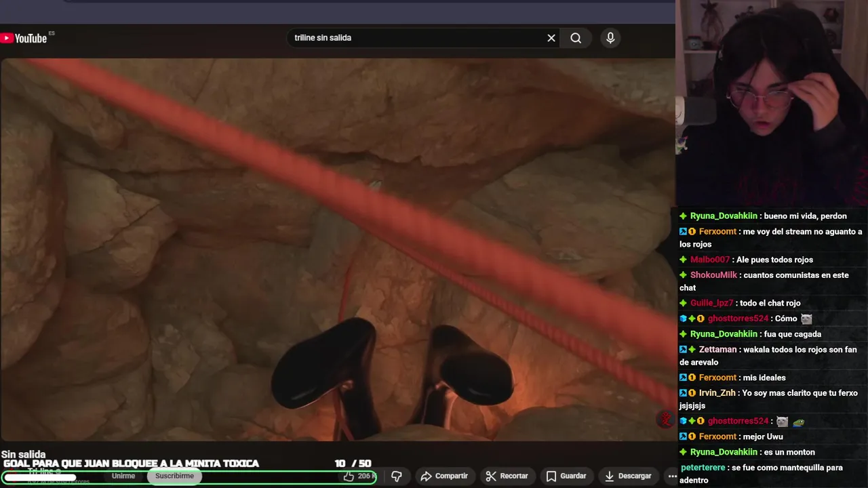868x488 pixels.
Task: Select the chat text 'es un monton'
Action: coord(789,452)
